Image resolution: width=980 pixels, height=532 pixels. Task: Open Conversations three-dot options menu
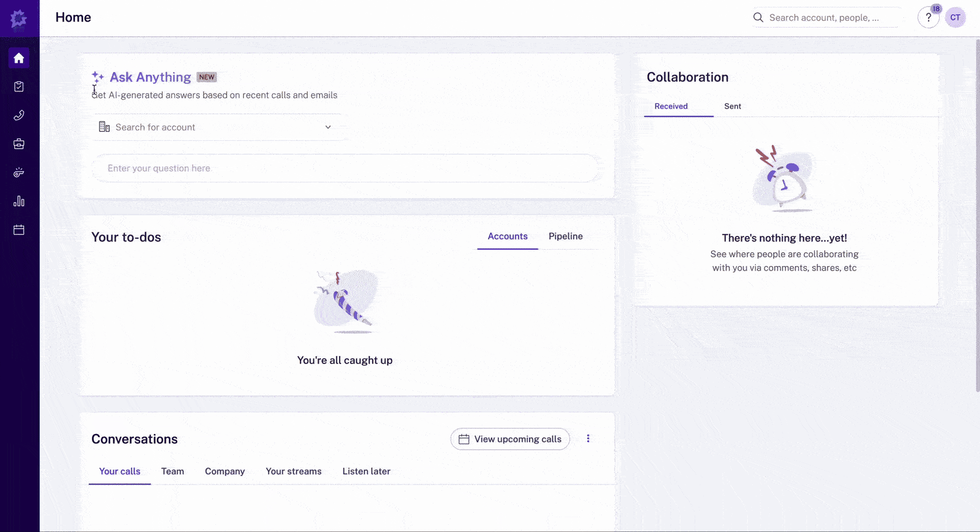pyautogui.click(x=588, y=439)
